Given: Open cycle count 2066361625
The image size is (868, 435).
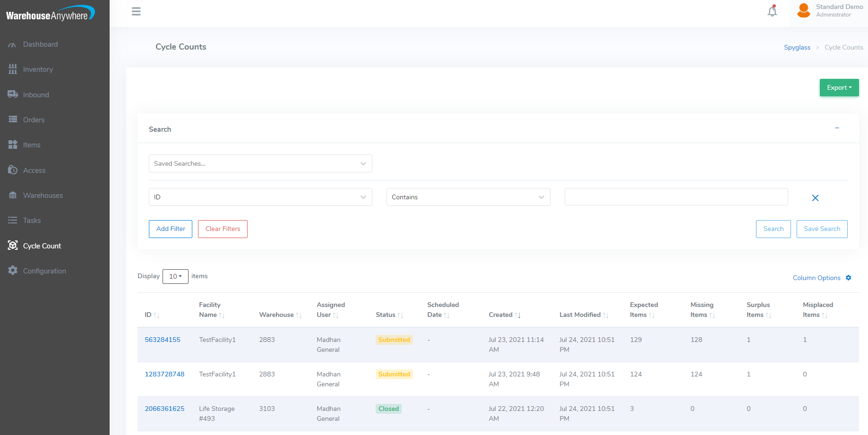Looking at the screenshot, I should [x=164, y=409].
